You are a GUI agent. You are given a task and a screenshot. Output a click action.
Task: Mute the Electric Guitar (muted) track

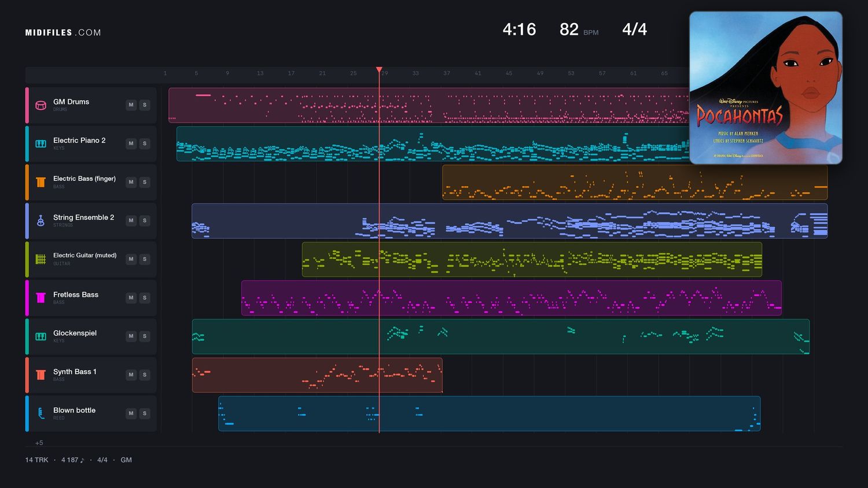click(x=131, y=259)
